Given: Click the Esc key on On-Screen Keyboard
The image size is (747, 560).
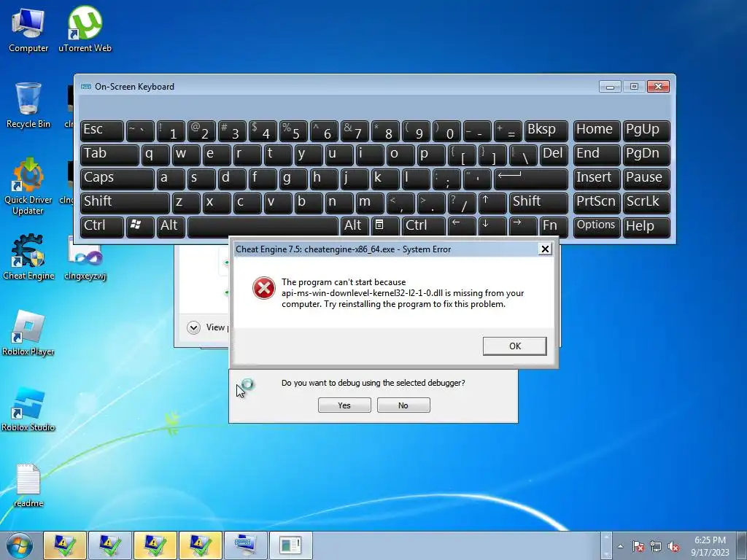Looking at the screenshot, I should pos(102,131).
